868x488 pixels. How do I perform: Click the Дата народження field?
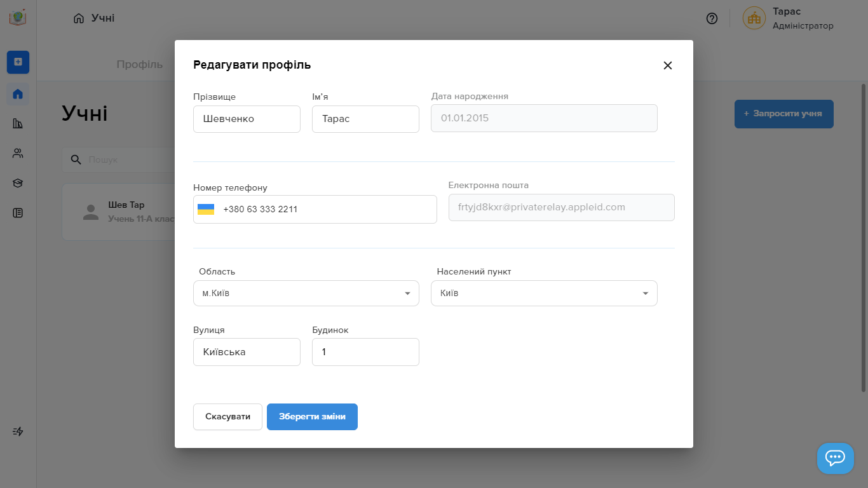click(x=544, y=118)
